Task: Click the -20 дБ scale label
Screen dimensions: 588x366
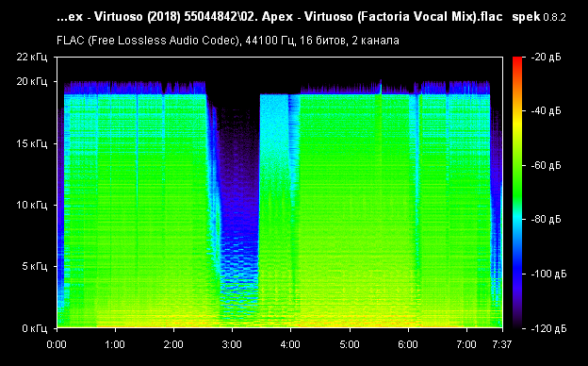Action: (x=546, y=57)
